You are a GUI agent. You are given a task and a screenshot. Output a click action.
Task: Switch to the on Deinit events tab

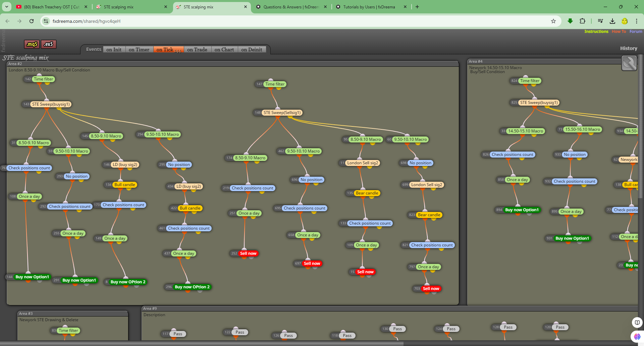tap(252, 50)
